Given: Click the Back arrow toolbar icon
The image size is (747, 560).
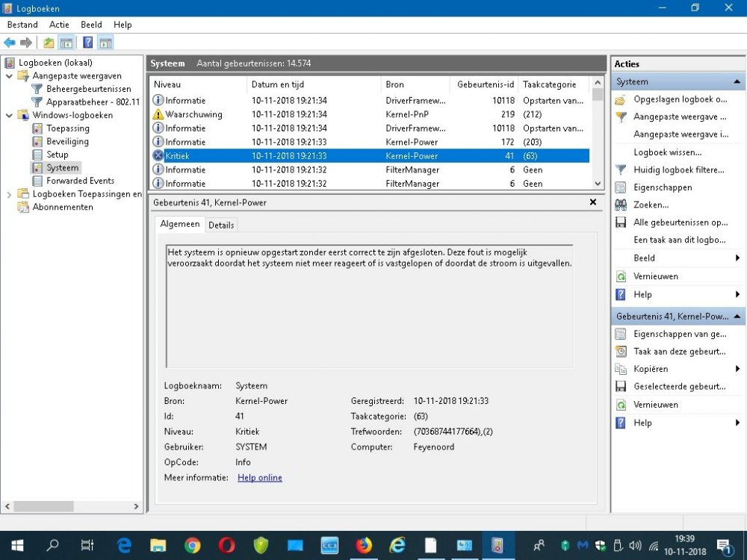Looking at the screenshot, I should pyautogui.click(x=10, y=43).
